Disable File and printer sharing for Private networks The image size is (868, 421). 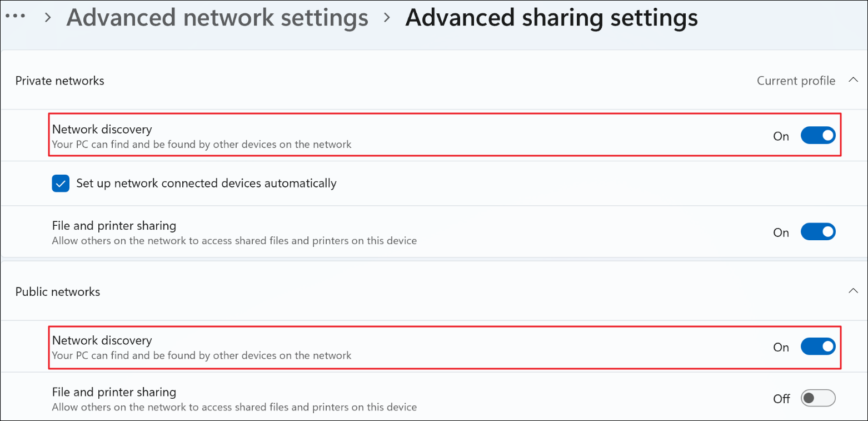[818, 232]
